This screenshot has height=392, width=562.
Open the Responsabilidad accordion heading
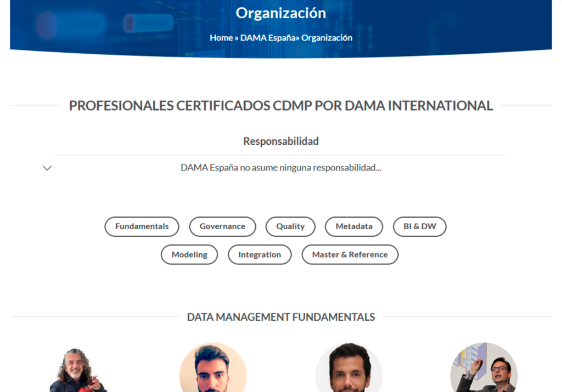coord(280,141)
